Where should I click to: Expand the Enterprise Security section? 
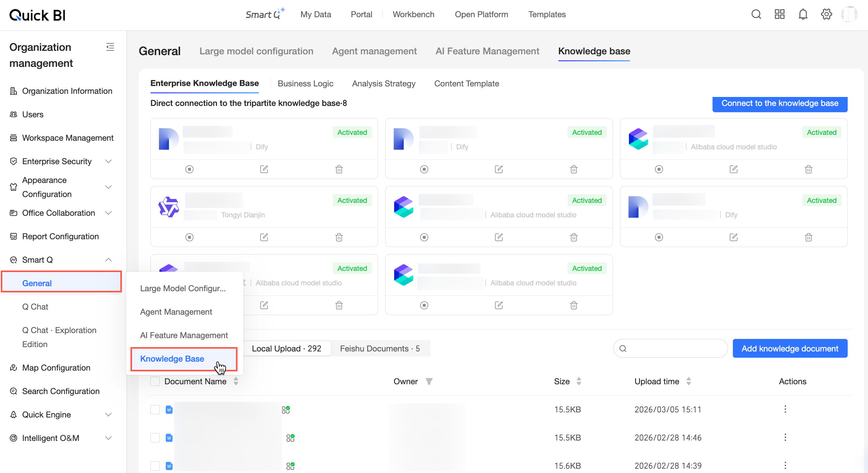[x=109, y=161]
